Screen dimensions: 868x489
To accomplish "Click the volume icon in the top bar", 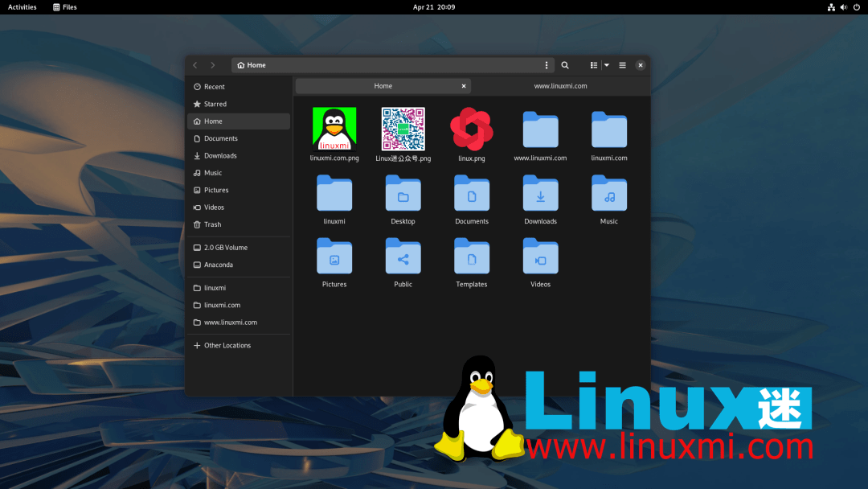I will click(843, 7).
